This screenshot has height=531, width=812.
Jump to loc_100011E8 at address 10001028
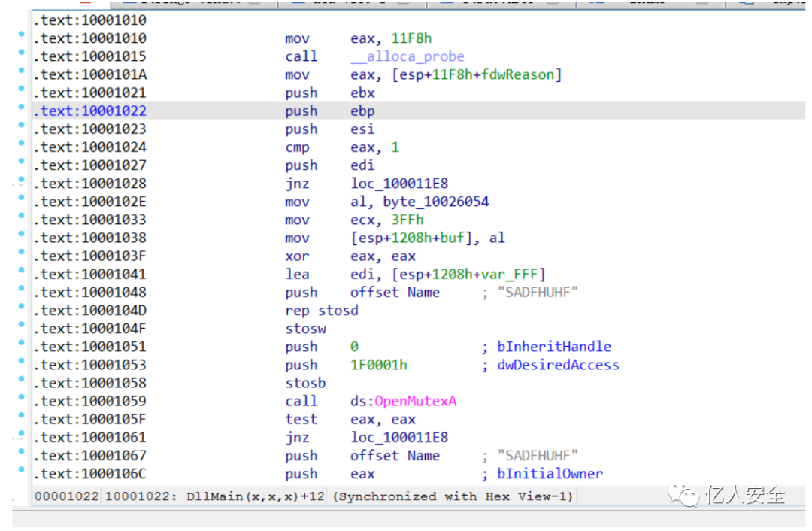[x=399, y=184]
